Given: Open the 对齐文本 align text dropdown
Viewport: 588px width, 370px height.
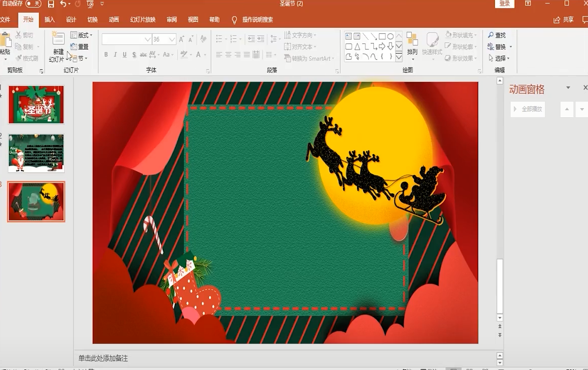Looking at the screenshot, I should [300, 47].
